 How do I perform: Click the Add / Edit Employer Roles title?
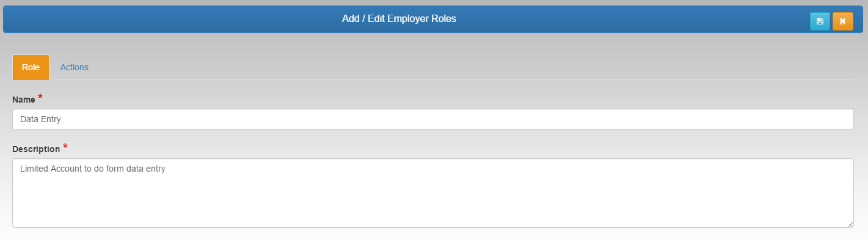(x=399, y=19)
